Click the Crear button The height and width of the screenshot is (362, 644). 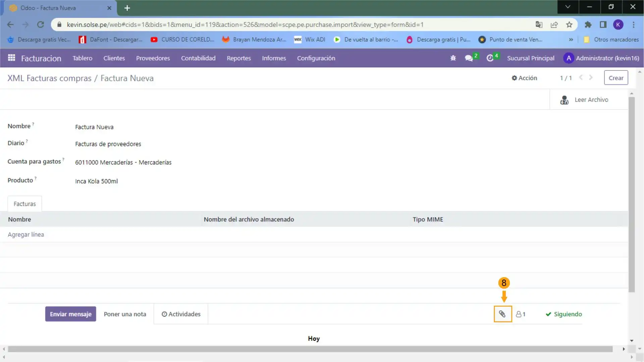pyautogui.click(x=616, y=77)
